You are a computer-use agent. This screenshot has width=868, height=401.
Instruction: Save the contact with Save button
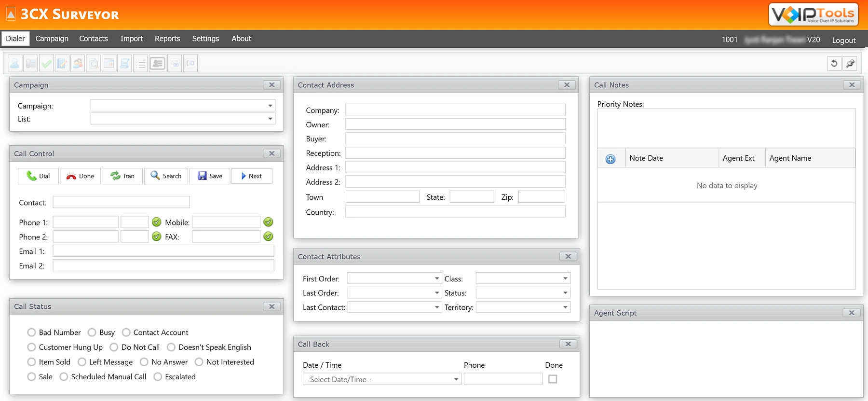210,176
